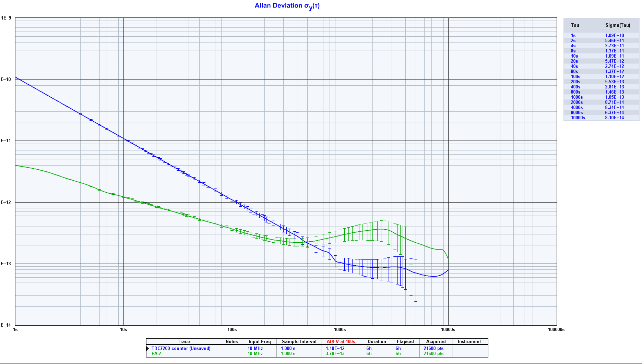Click the 1E-9 y-axis label

point(6,18)
